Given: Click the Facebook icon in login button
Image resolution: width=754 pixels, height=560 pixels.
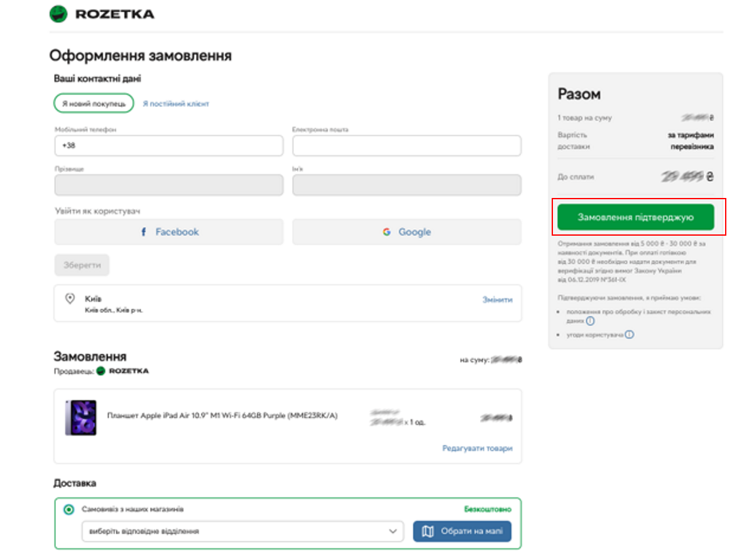Looking at the screenshot, I should [145, 232].
